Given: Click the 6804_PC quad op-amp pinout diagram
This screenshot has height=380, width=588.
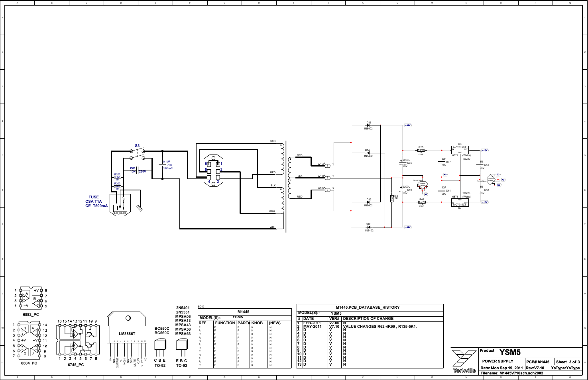Looking at the screenshot, I should click(x=30, y=340).
